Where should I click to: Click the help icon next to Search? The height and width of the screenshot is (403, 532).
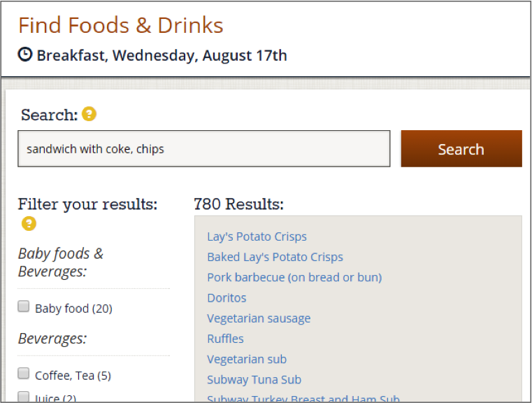point(89,113)
